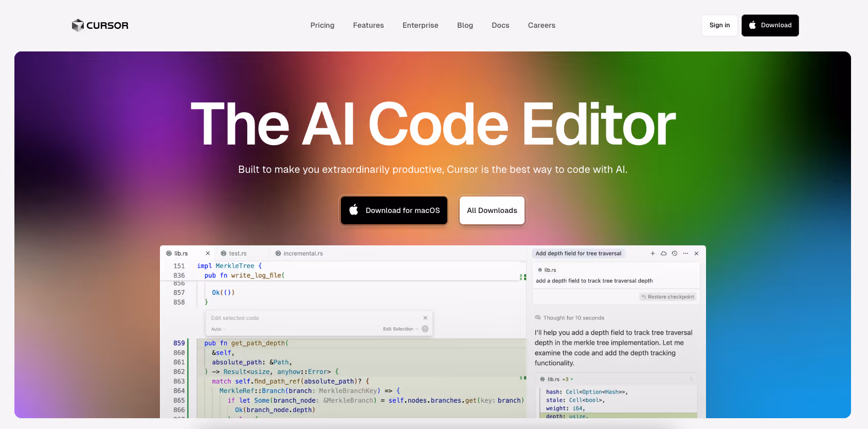Click the Sign in button
868x429 pixels.
tap(719, 25)
